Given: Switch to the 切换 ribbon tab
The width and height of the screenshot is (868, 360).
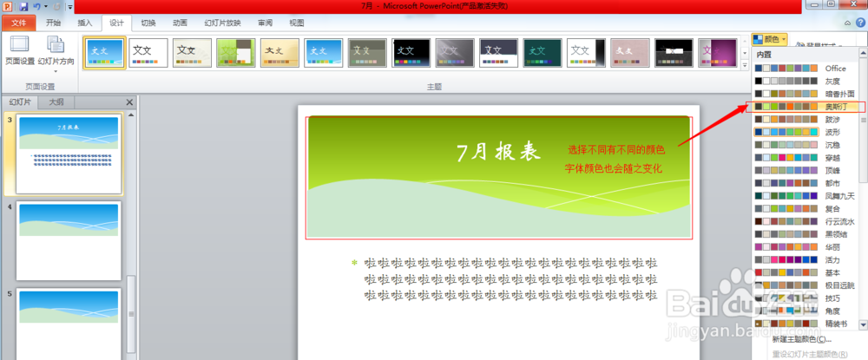Looking at the screenshot, I should tap(148, 23).
